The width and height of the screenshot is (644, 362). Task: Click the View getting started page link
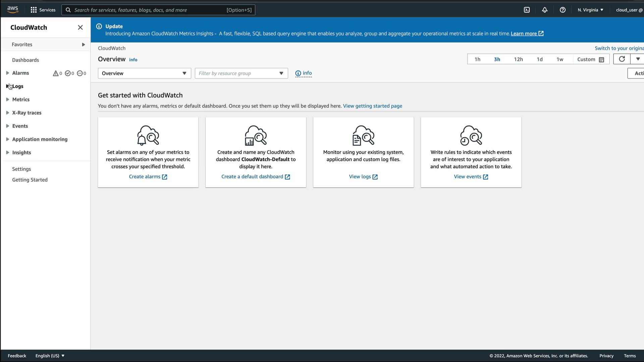(372, 106)
